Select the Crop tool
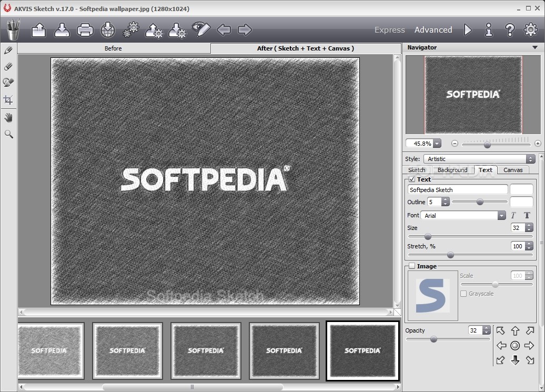The image size is (545, 392). (8, 100)
